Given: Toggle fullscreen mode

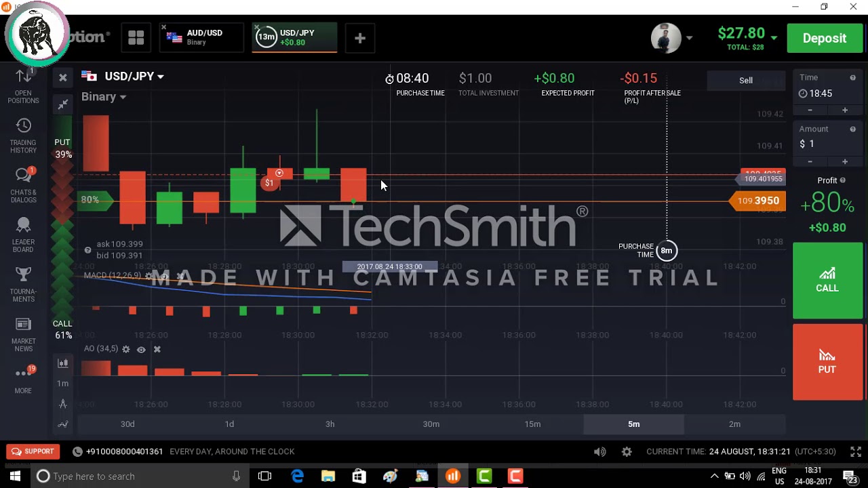Looking at the screenshot, I should point(856,451).
